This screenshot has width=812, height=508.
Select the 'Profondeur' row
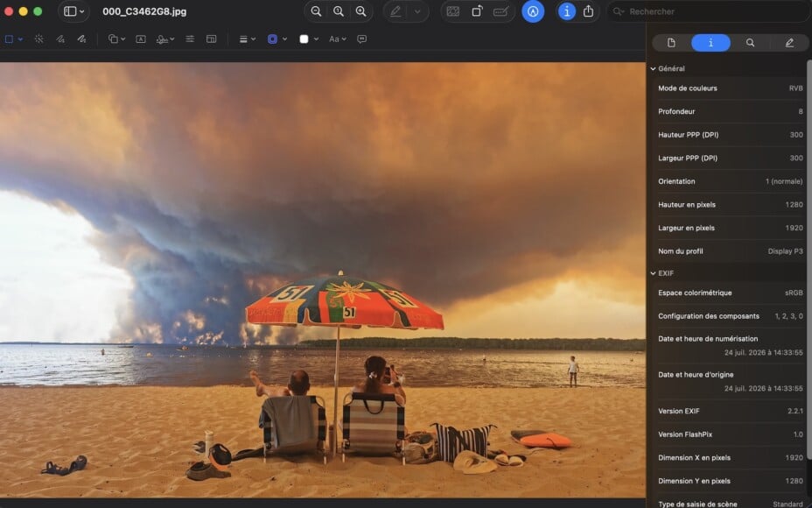[730, 111]
